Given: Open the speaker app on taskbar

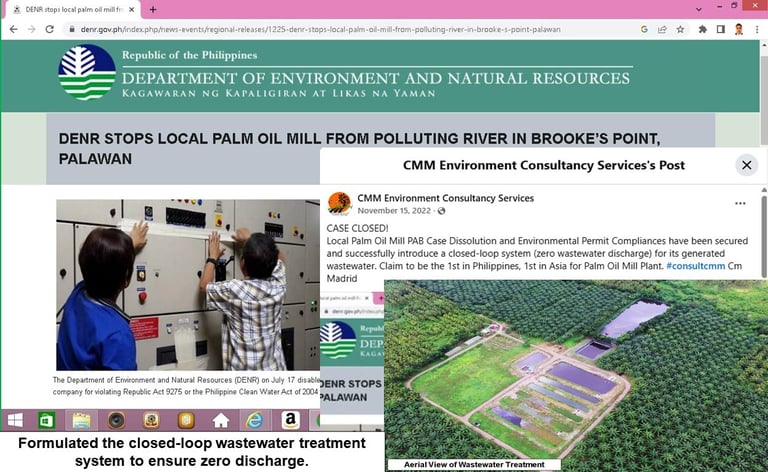Looking at the screenshot, I should point(117,420).
